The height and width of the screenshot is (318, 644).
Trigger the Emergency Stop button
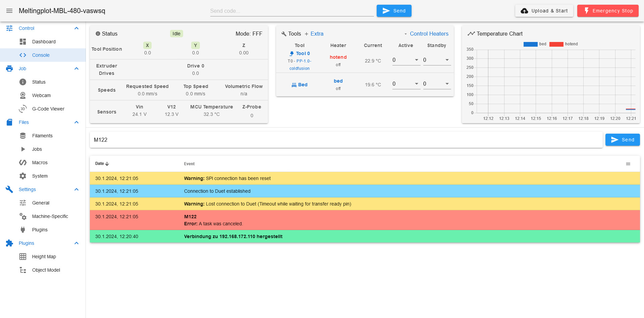608,11
